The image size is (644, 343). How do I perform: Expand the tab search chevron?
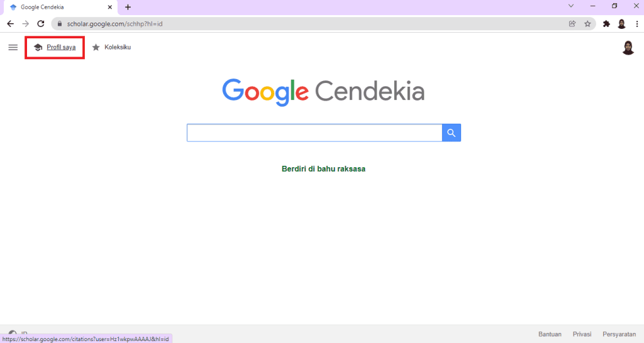pos(571,6)
